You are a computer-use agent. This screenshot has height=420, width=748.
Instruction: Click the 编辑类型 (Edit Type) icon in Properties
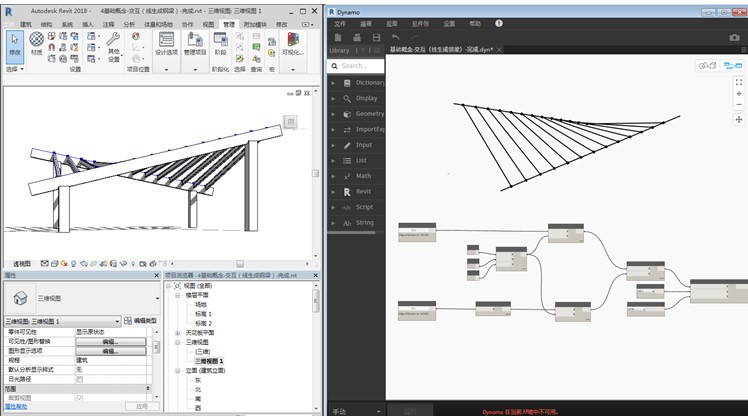tap(128, 321)
